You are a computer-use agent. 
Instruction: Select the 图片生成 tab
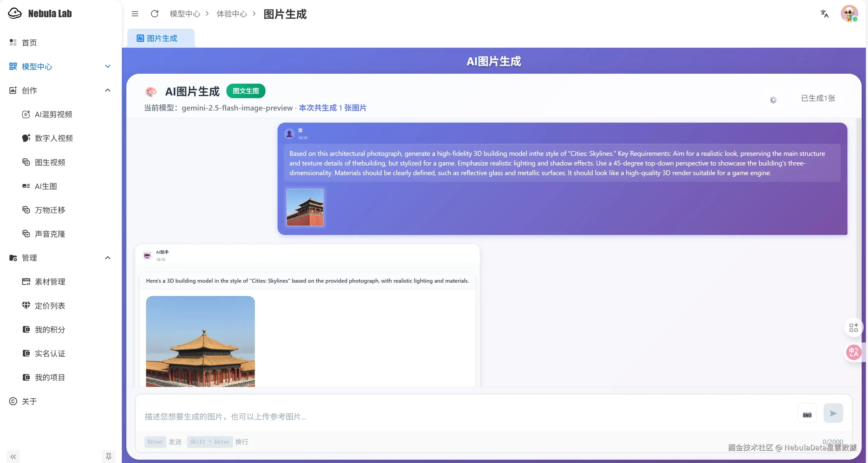[161, 38]
